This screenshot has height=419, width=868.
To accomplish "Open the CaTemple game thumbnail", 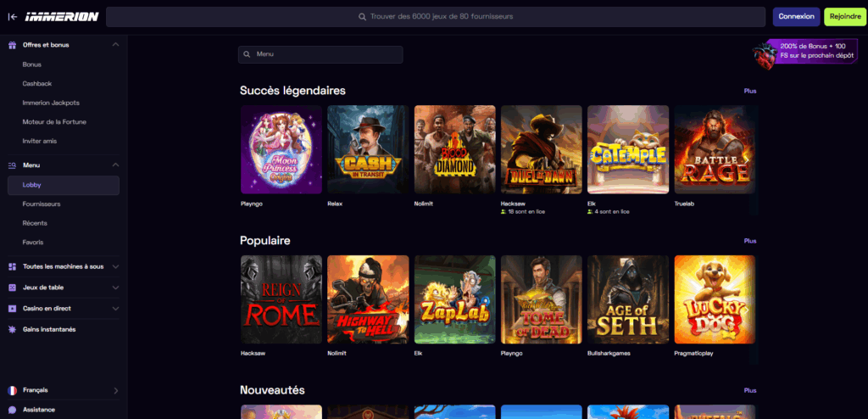I will pyautogui.click(x=628, y=149).
